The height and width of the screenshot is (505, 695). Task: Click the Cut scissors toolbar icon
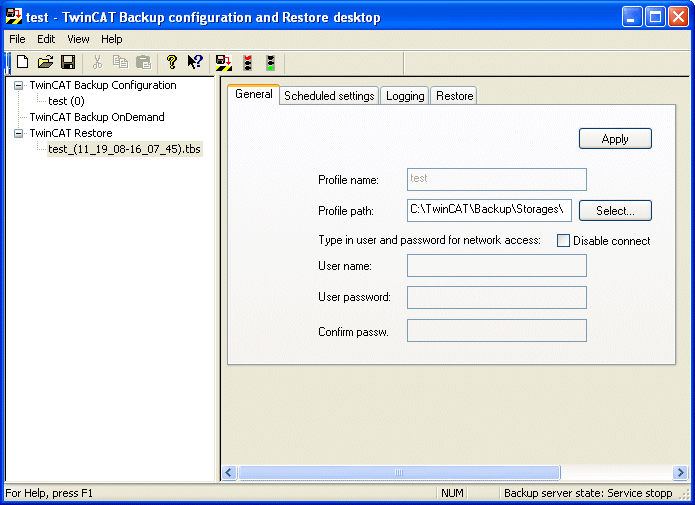98,62
